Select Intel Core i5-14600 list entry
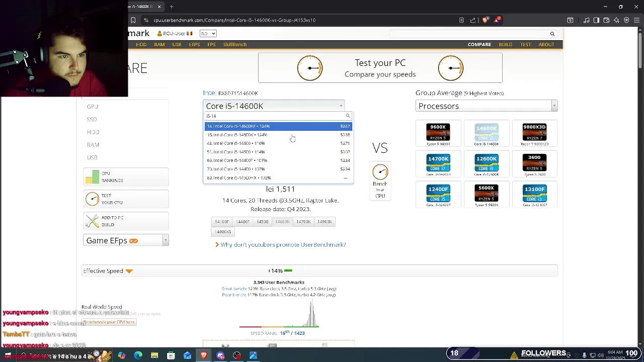Image resolution: width=644 pixels, height=362 pixels. [x=278, y=143]
